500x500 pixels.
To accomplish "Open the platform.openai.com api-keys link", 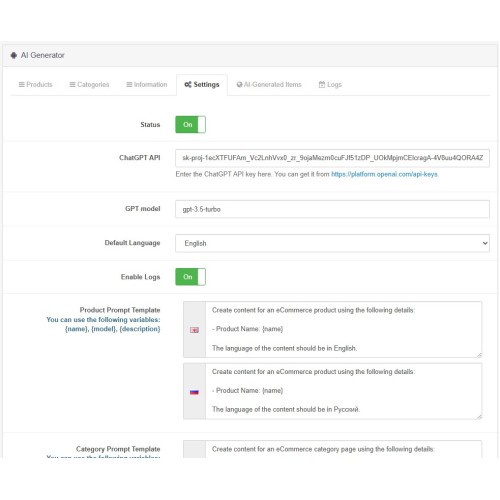I will point(385,174).
